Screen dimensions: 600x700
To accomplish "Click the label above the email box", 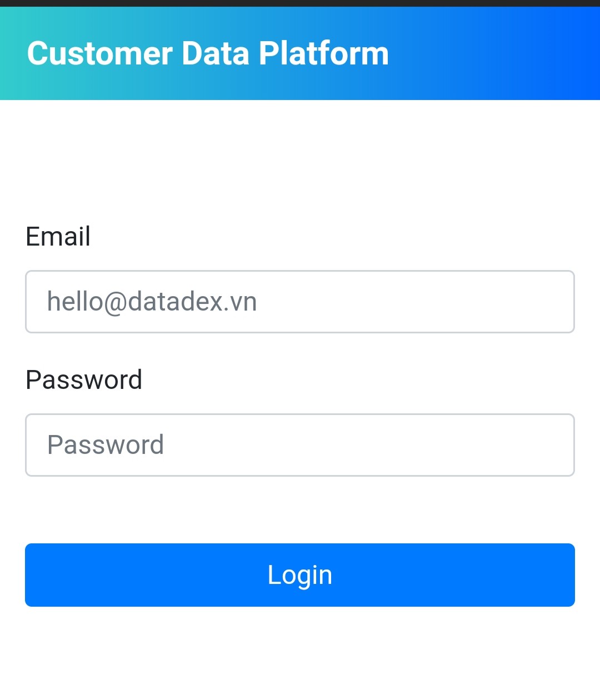I will click(x=58, y=236).
